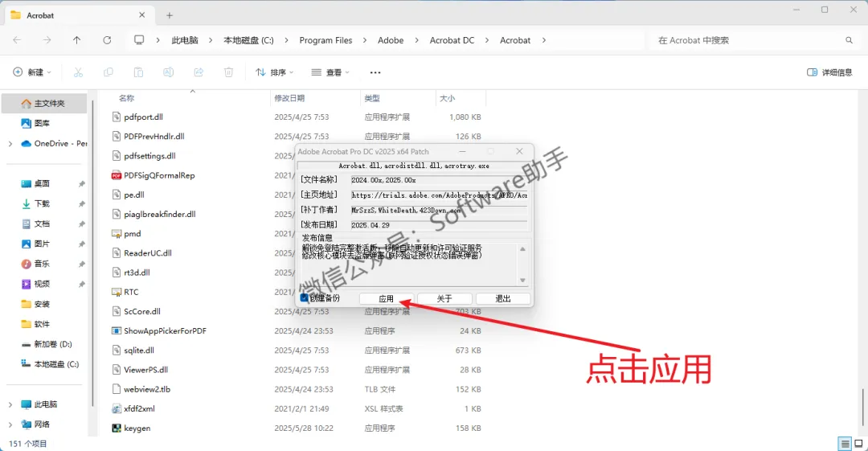Screen dimensions: 868x451
Task: Click the PDFSigQFormalRep PDF file icon
Action: click(117, 175)
